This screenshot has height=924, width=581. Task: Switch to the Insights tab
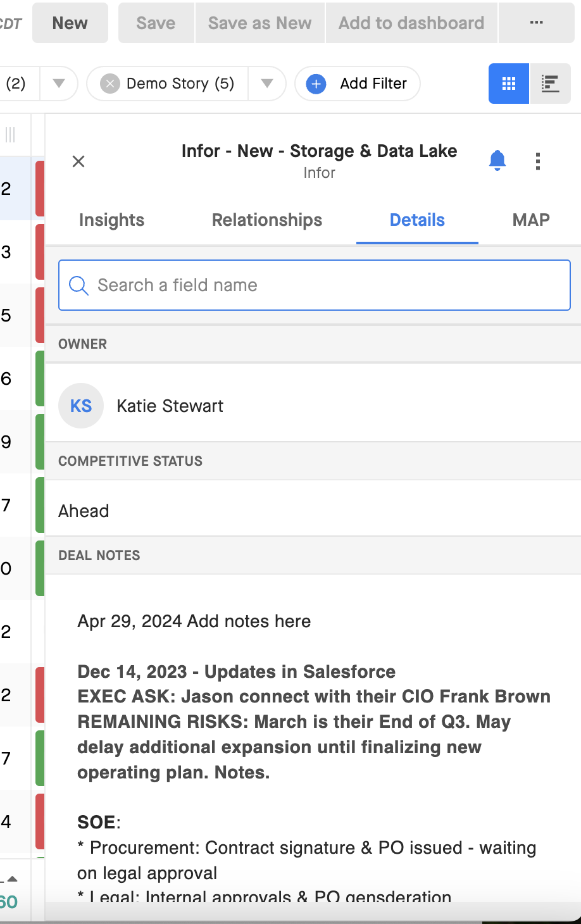click(x=111, y=220)
